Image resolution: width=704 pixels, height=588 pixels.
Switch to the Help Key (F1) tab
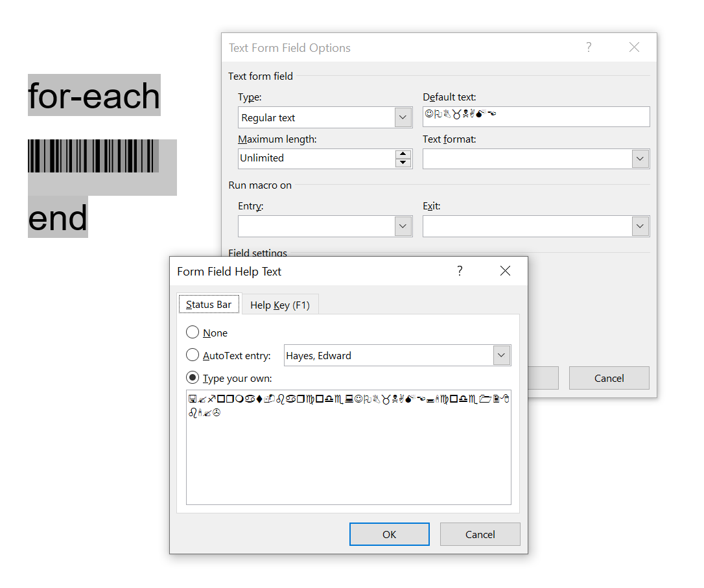coord(280,305)
